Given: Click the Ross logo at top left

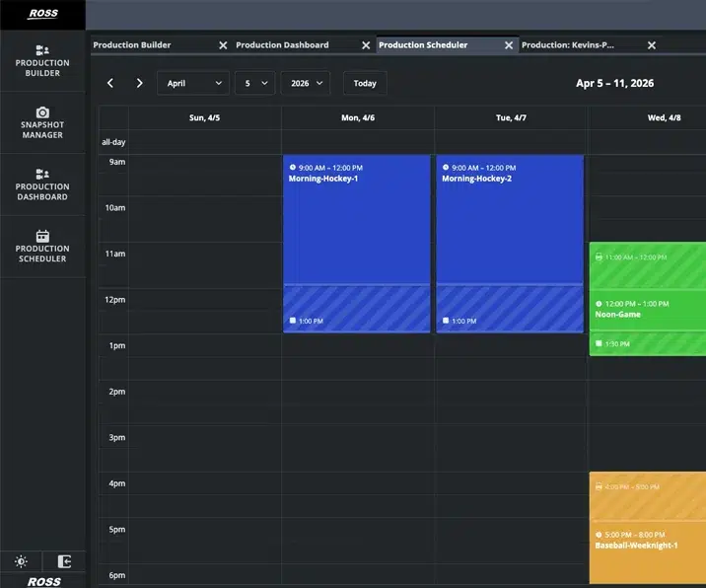Looking at the screenshot, I should (x=43, y=14).
